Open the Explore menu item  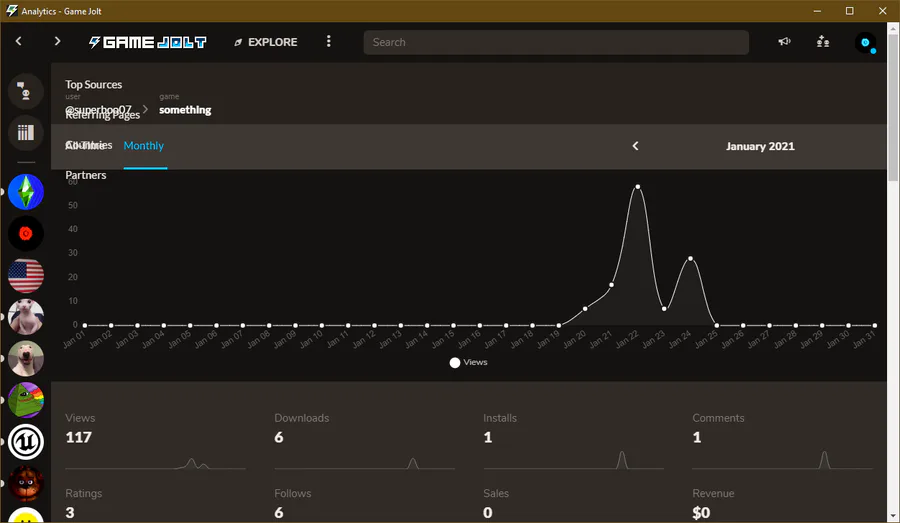pos(266,42)
